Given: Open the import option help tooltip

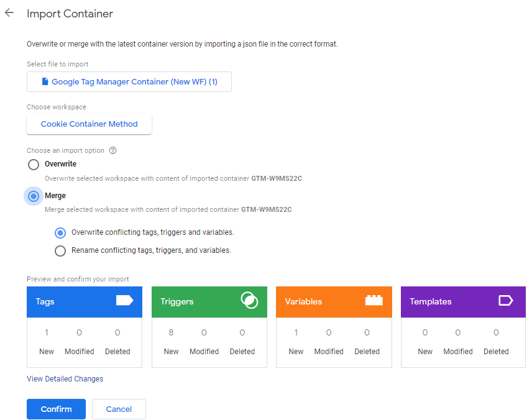Looking at the screenshot, I should point(112,150).
